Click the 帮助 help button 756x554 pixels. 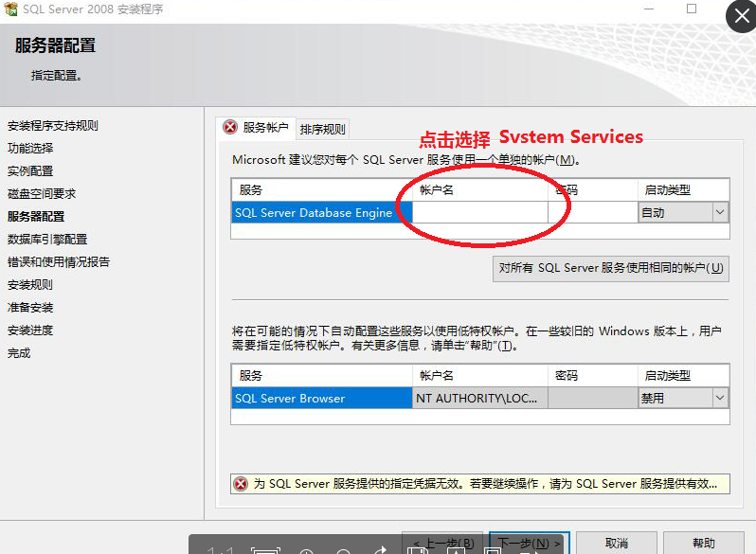click(x=704, y=543)
